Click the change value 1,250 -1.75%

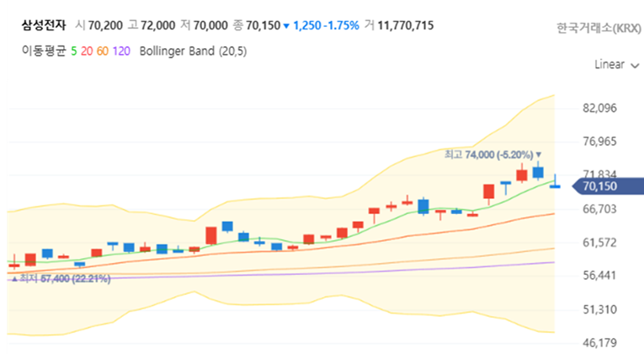[326, 25]
